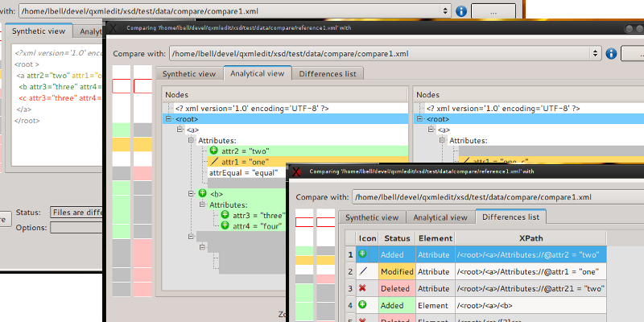Click the "..." browse button in the rearmost window
The width and height of the screenshot is (644, 322).
click(x=493, y=11)
